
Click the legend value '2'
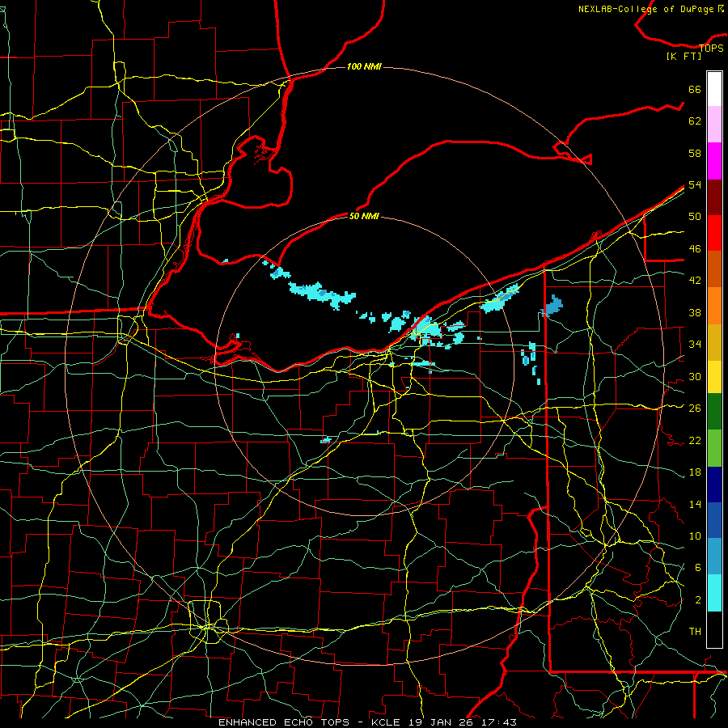697,599
